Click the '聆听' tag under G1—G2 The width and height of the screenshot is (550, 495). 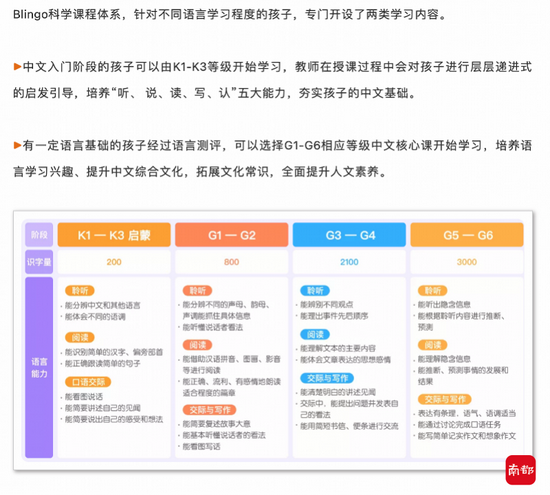[x=197, y=290]
